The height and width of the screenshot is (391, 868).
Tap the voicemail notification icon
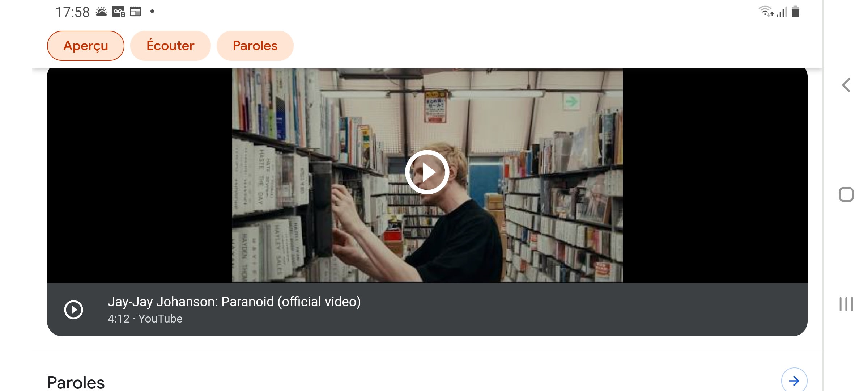(x=118, y=12)
